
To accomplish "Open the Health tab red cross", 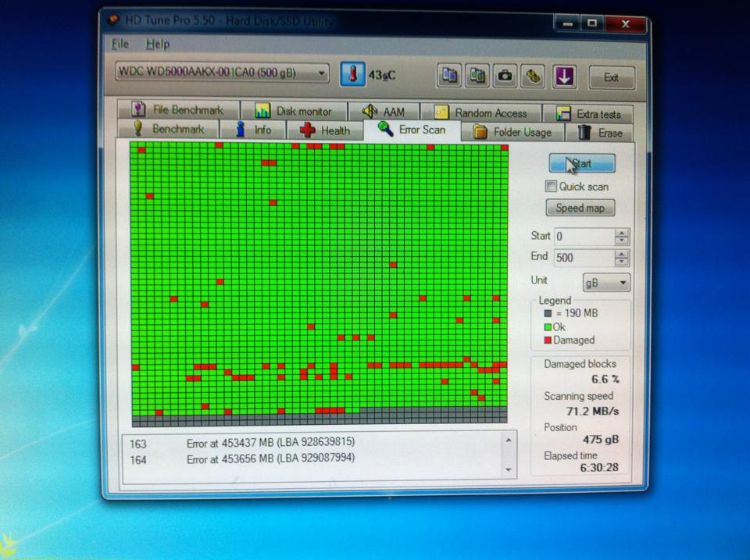I will (308, 130).
